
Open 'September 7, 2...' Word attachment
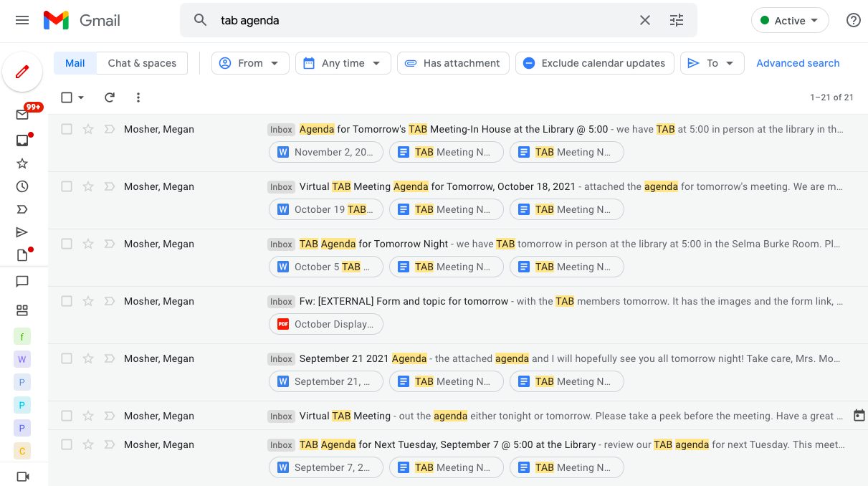(x=326, y=467)
